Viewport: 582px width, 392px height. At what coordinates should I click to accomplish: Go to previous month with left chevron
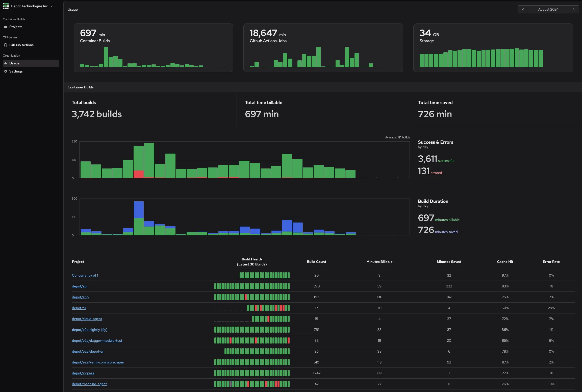pyautogui.click(x=523, y=9)
